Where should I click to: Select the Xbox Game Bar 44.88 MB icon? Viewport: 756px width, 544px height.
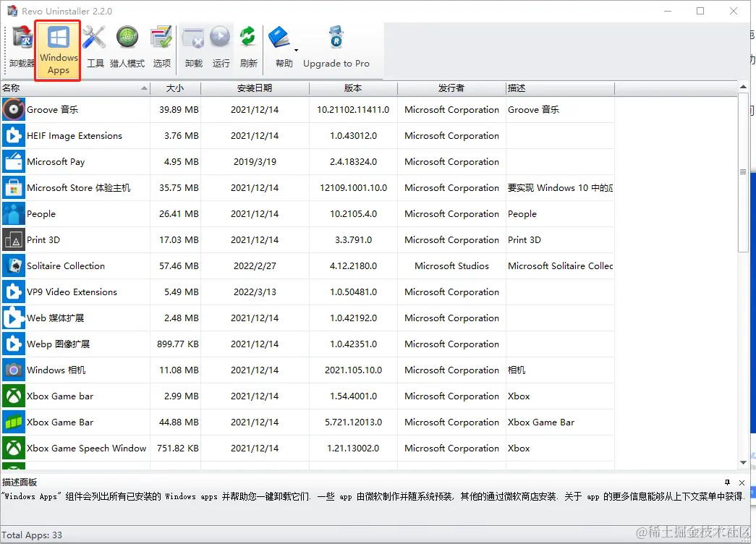click(x=14, y=422)
